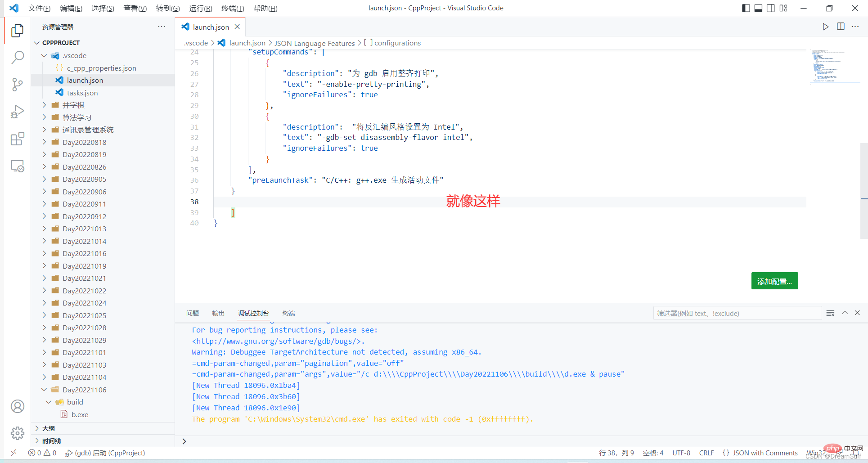
Task: Toggle the primary sidebar layout button
Action: coord(746,8)
